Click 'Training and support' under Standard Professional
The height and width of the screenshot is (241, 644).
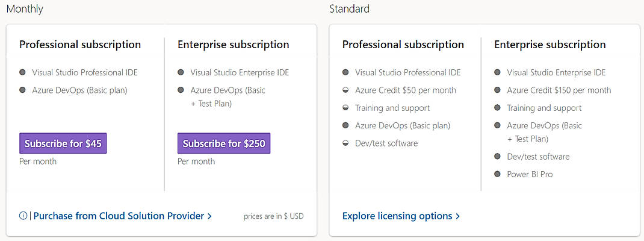392,108
